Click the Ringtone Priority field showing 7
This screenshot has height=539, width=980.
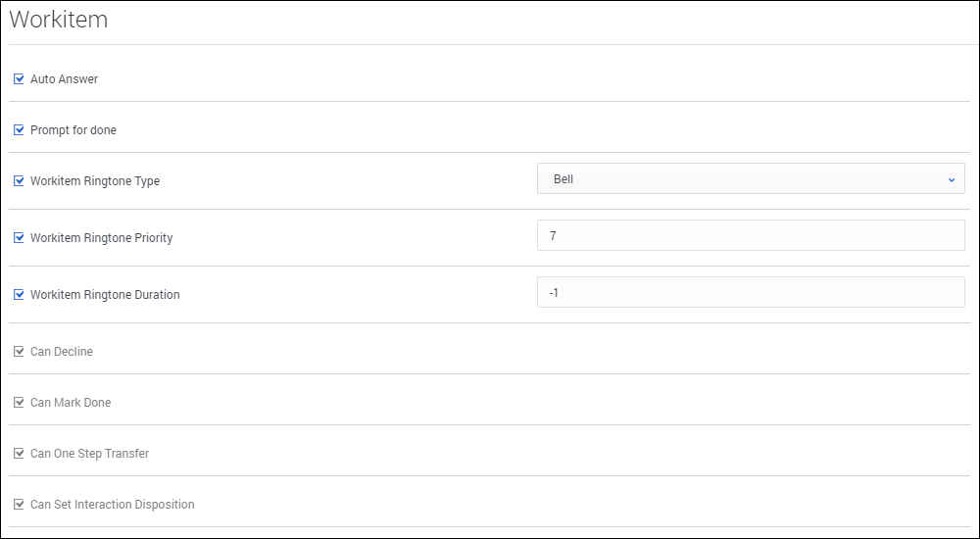point(750,236)
